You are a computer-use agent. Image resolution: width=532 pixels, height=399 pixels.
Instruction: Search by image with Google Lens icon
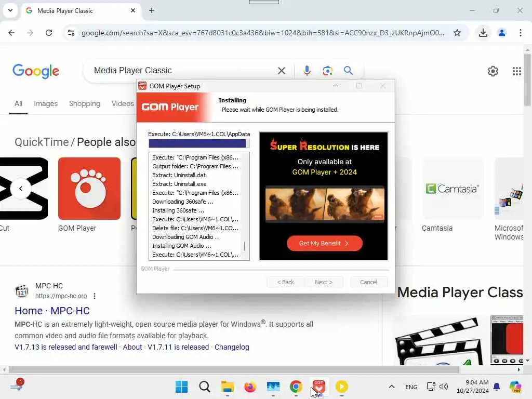tap(328, 71)
